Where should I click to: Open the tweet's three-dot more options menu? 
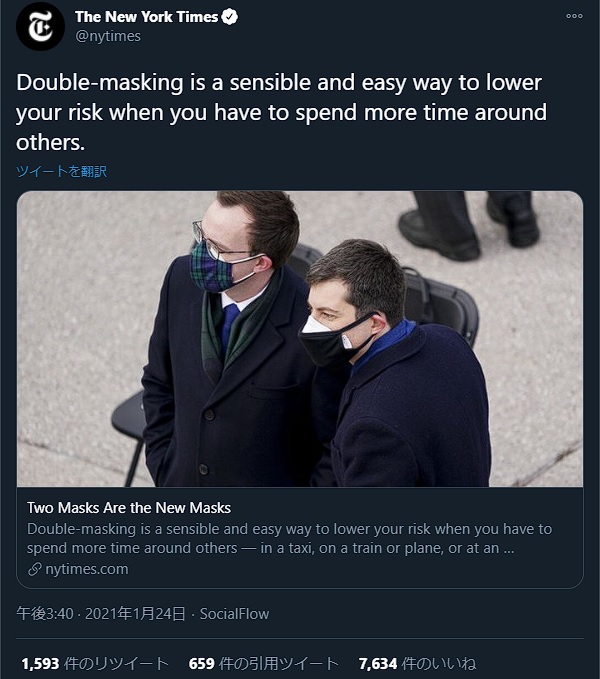tap(574, 16)
